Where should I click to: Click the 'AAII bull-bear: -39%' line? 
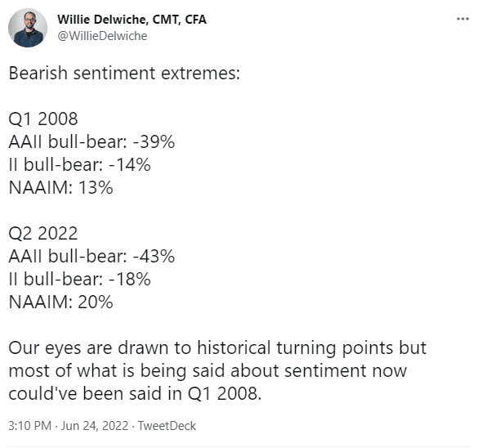click(x=92, y=141)
